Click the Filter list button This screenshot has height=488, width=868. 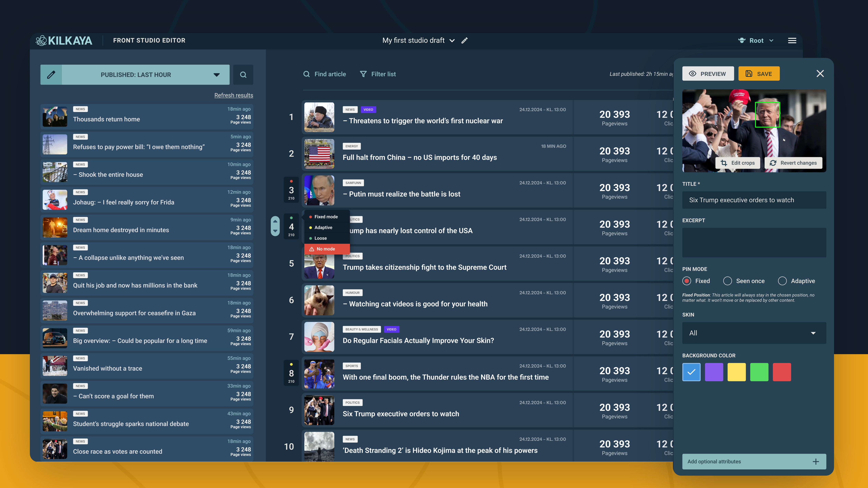tap(378, 74)
